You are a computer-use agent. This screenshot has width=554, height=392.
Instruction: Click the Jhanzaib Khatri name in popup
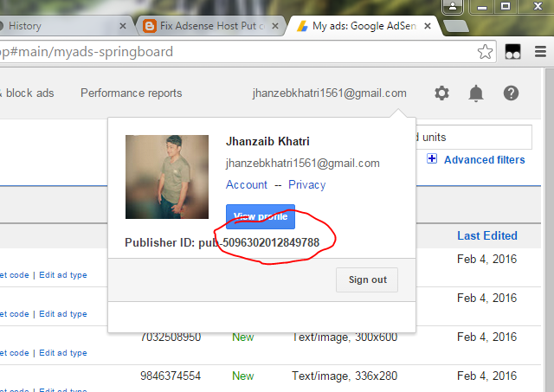[267, 141]
